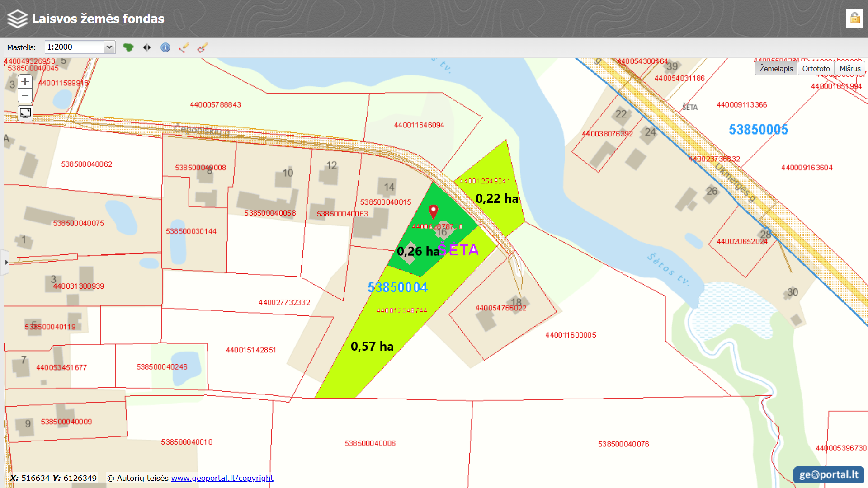Zoom out with the minus button
Viewport: 868px width, 488px height.
coord(25,96)
